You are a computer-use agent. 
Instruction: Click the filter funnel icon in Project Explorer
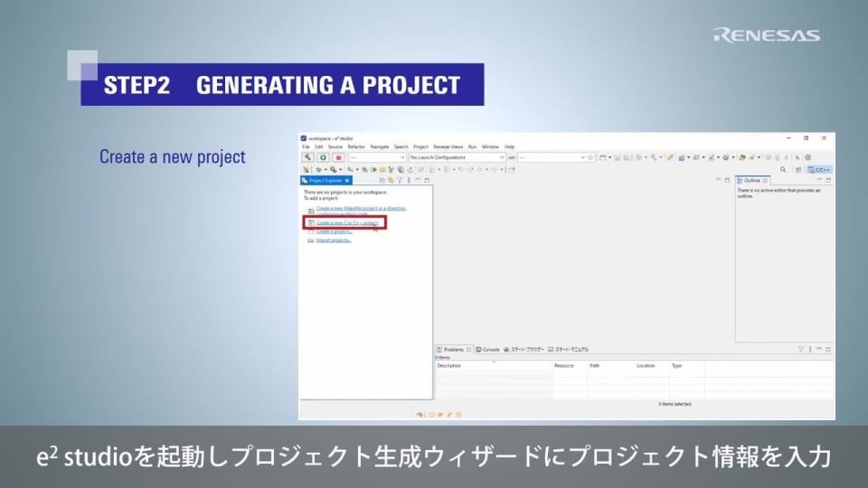399,181
